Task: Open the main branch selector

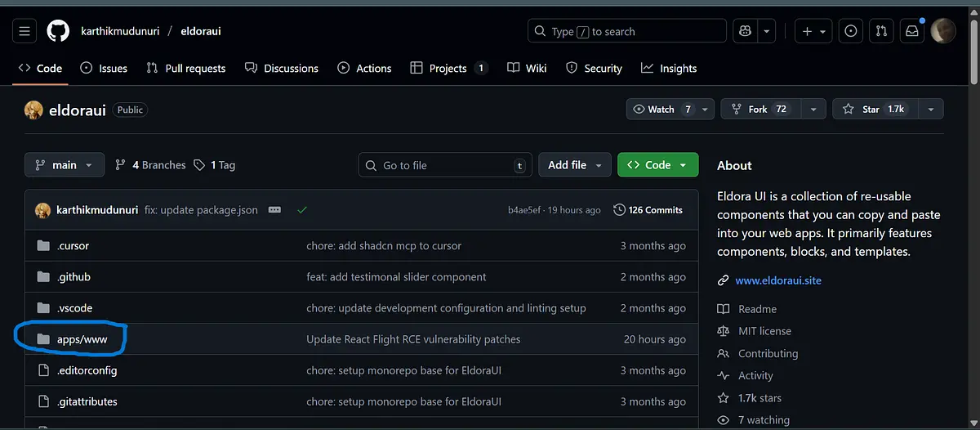Action: pos(65,165)
